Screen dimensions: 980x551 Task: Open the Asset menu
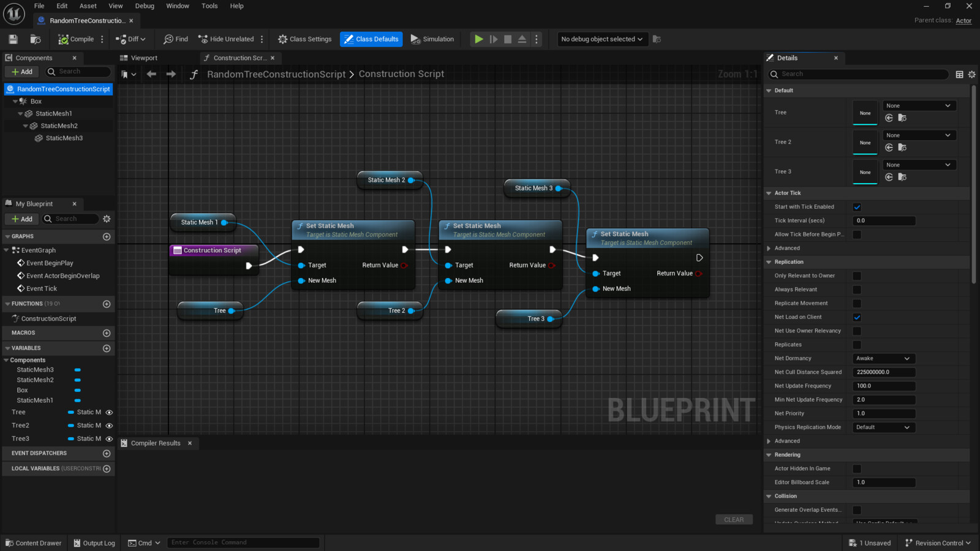pos(88,6)
